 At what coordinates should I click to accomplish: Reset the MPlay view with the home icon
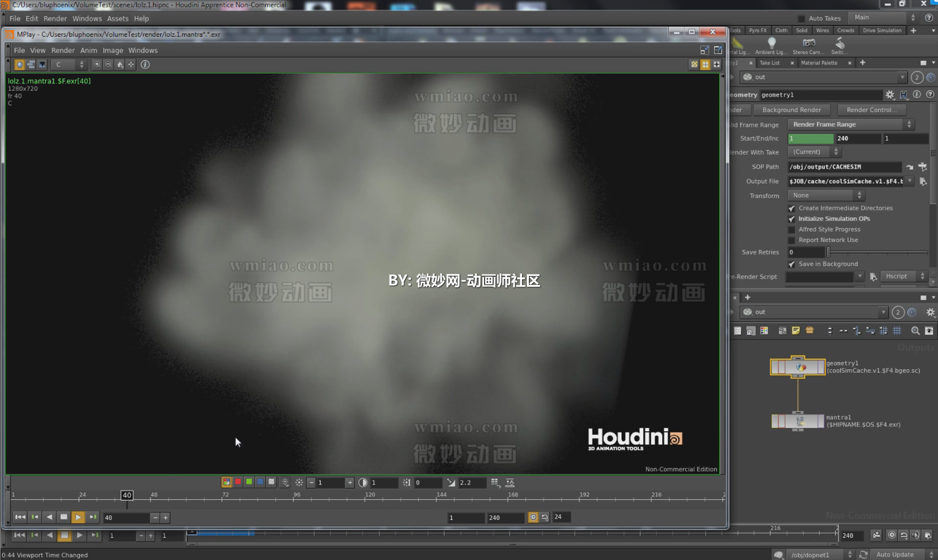[120, 64]
